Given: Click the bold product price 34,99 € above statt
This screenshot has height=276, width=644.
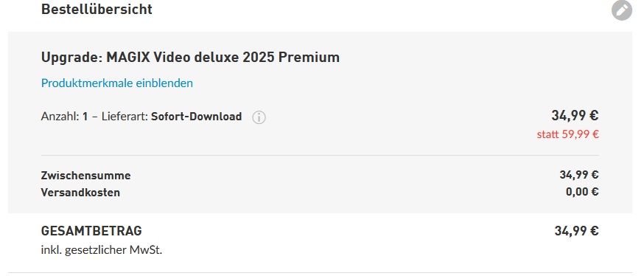Looking at the screenshot, I should point(575,116).
